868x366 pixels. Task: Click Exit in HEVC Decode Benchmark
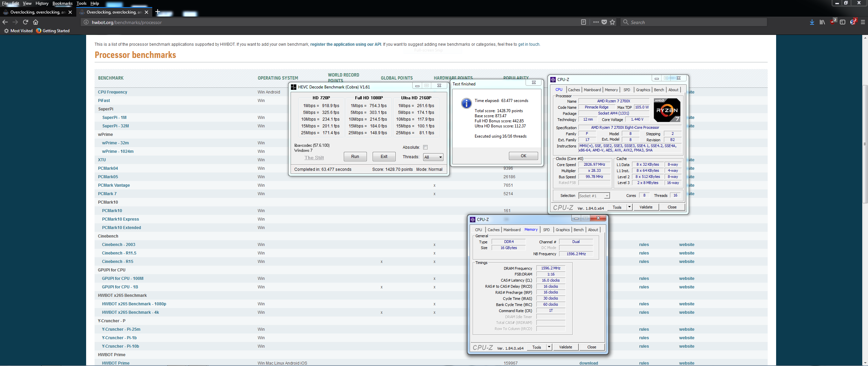384,157
